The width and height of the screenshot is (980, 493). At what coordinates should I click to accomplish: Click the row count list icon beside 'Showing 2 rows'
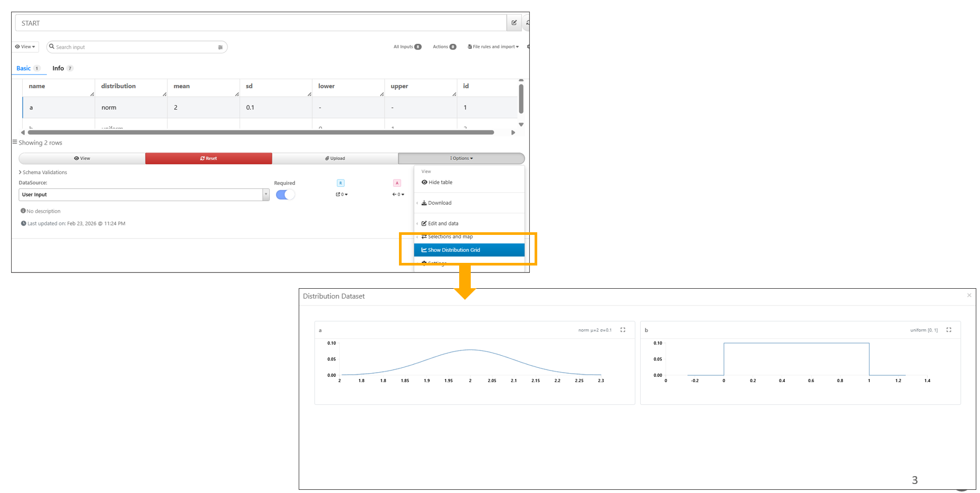[15, 142]
